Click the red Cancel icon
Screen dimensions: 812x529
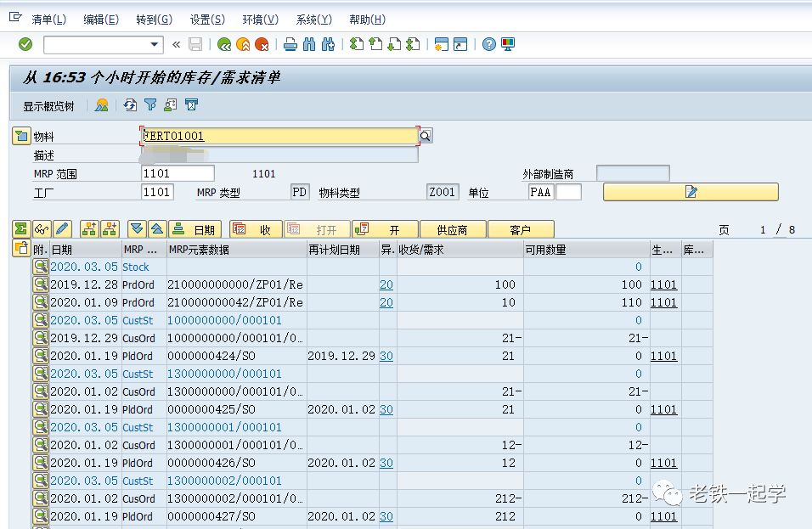[x=262, y=44]
